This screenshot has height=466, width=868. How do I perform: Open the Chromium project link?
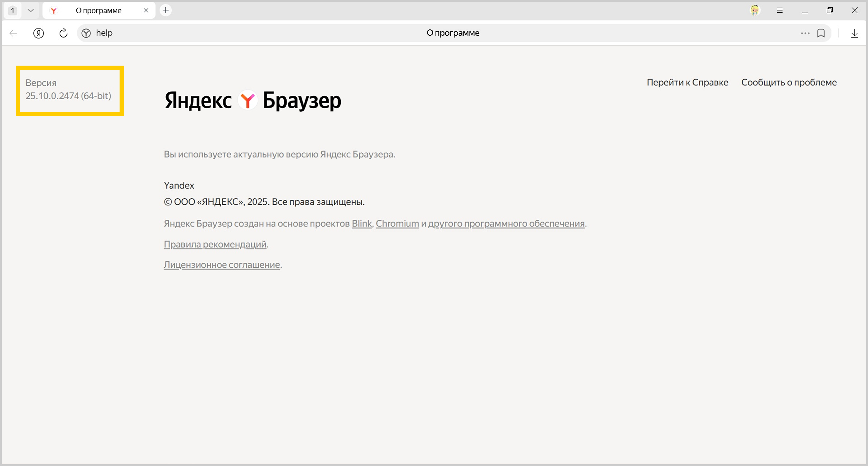397,224
